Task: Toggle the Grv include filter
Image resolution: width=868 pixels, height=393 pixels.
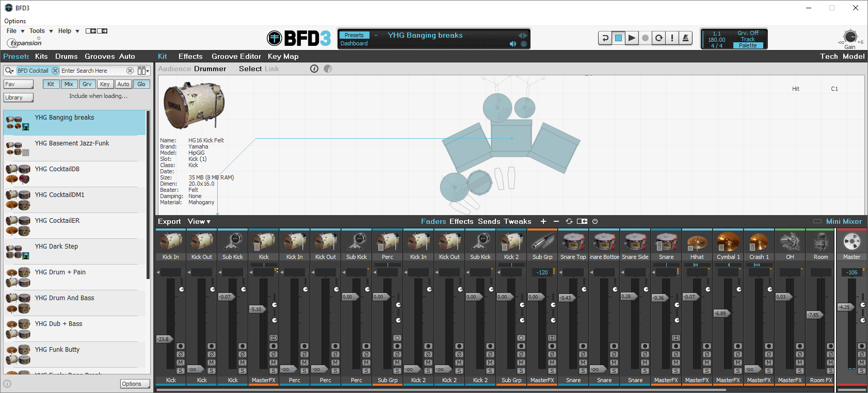Action: [x=87, y=84]
